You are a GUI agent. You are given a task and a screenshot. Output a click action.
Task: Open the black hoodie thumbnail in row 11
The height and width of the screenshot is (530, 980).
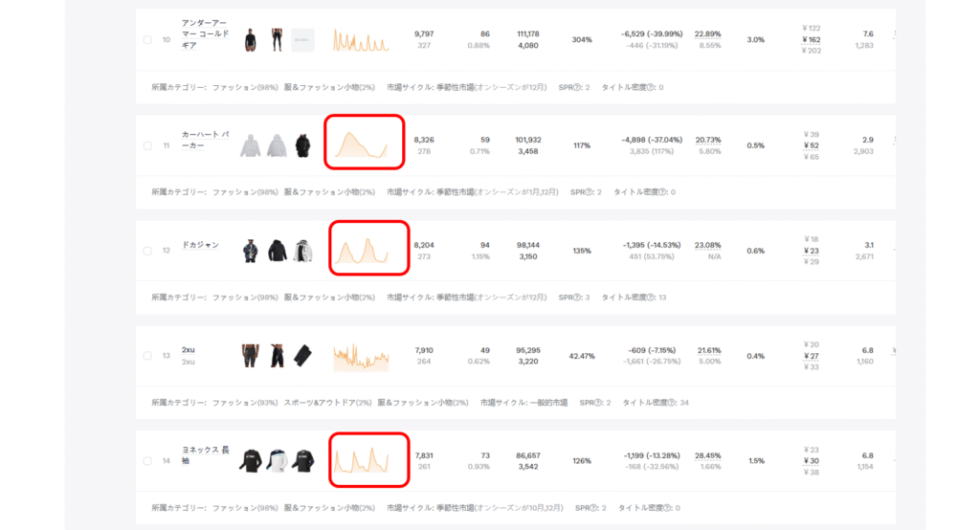[303, 145]
